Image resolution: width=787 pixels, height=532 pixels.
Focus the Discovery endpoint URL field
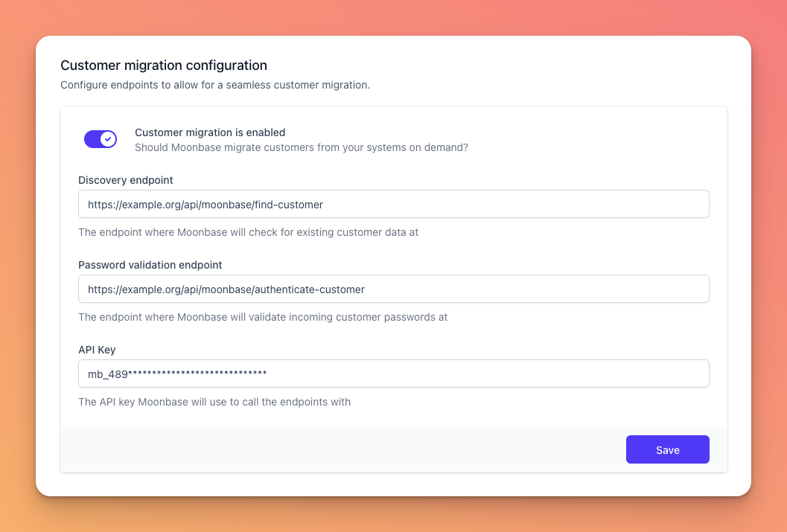(x=393, y=204)
